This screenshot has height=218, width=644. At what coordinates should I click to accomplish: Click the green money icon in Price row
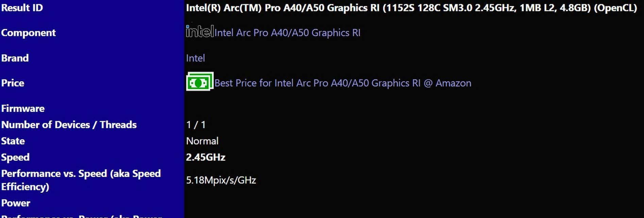point(200,81)
